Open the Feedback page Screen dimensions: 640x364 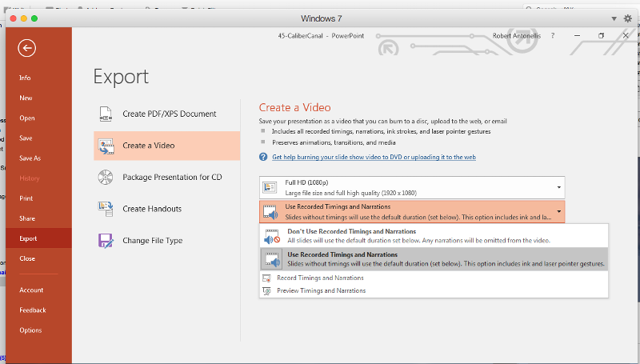tap(33, 310)
